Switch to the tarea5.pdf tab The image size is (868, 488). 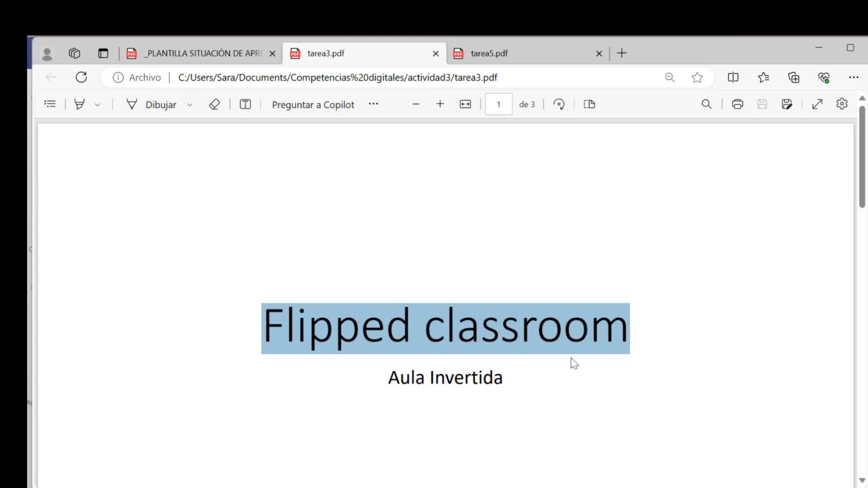(x=489, y=53)
